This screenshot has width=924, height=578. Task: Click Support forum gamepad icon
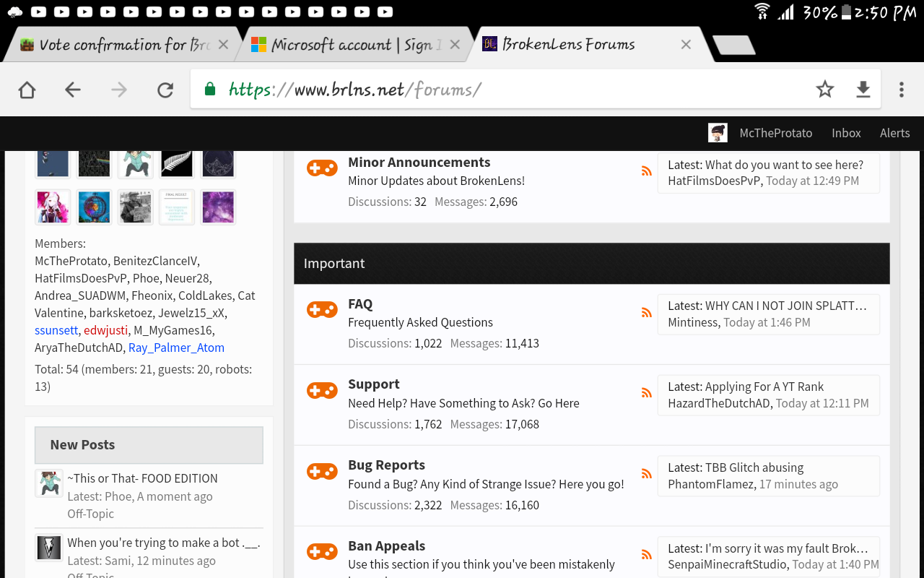tap(322, 391)
